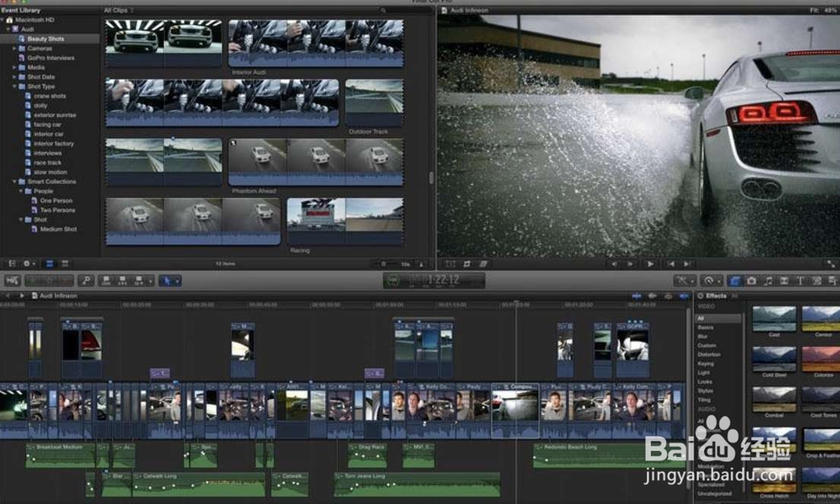This screenshot has height=504, width=840.
Task: Click the connect clip edit button
Action: coord(106,280)
